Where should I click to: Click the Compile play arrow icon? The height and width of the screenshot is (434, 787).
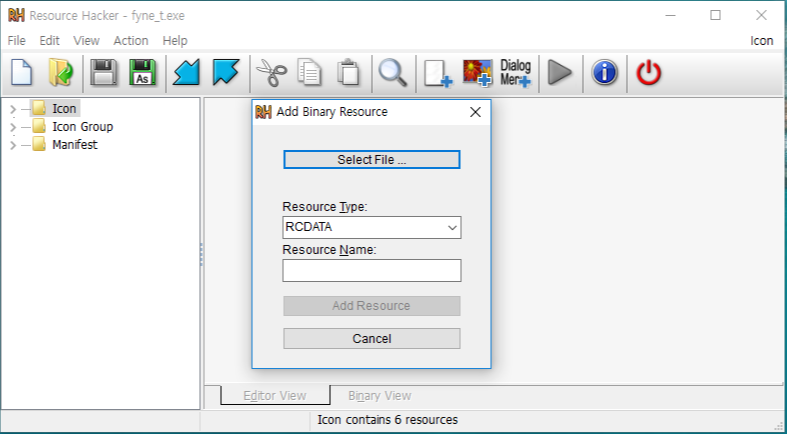coord(560,73)
